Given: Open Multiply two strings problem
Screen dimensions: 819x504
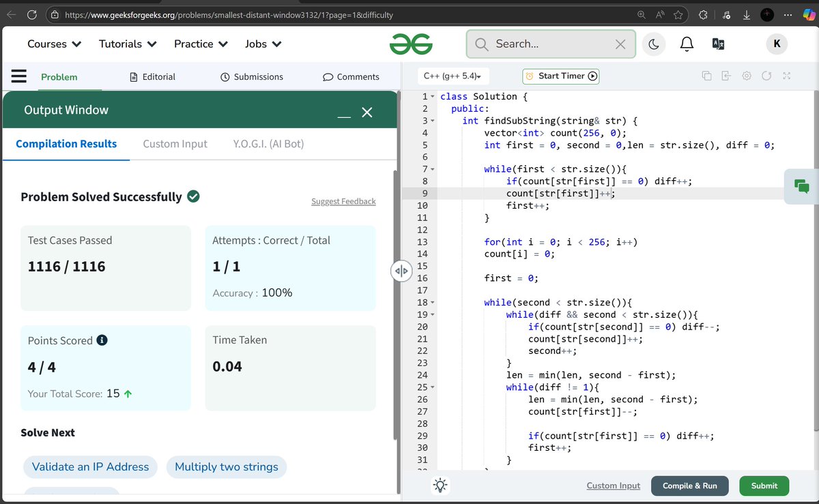Looking at the screenshot, I should [227, 467].
